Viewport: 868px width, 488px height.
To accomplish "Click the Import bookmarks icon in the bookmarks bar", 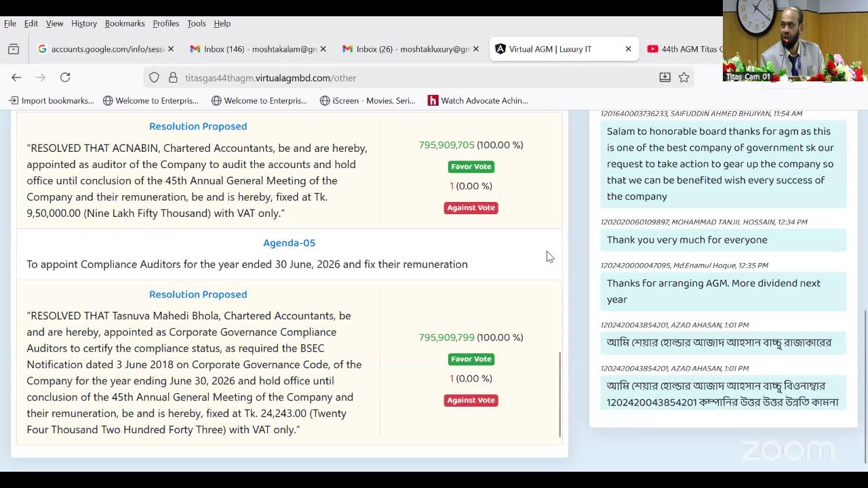I will [14, 100].
